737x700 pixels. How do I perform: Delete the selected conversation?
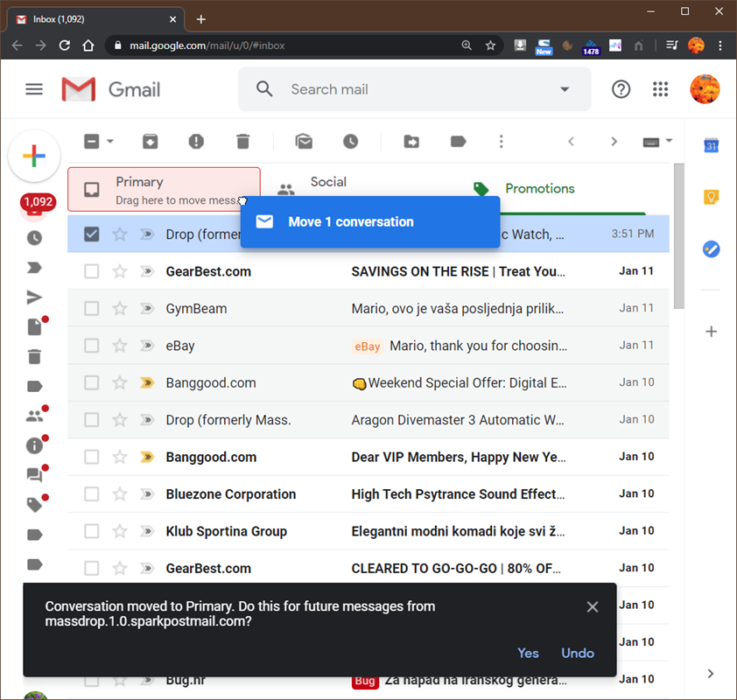click(243, 142)
